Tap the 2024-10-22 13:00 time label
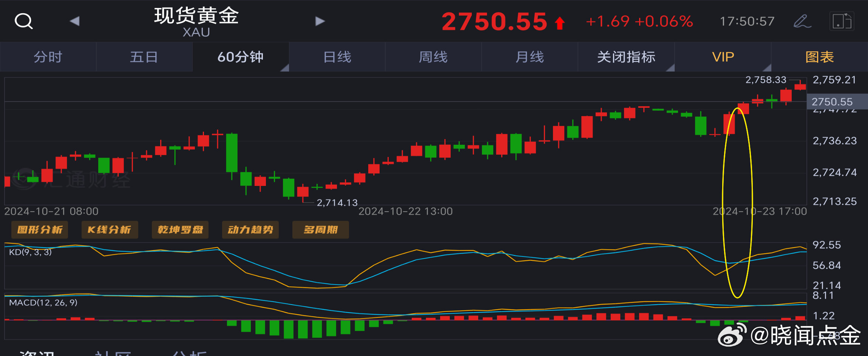This screenshot has width=868, height=356. tap(405, 211)
